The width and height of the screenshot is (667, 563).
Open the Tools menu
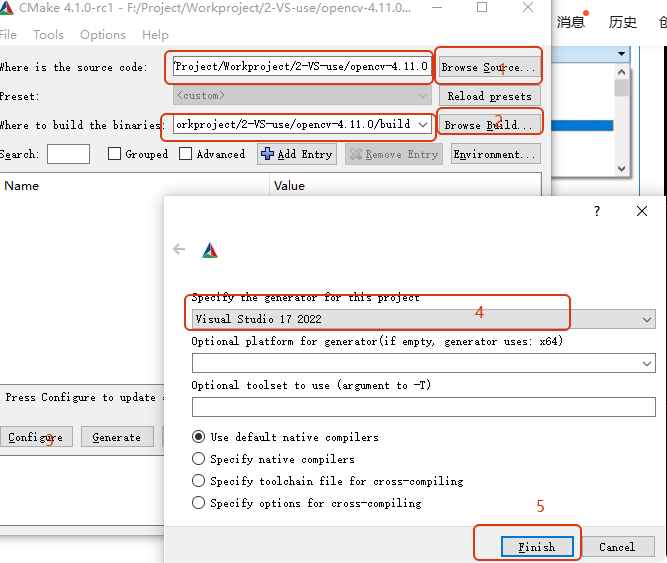click(x=48, y=34)
